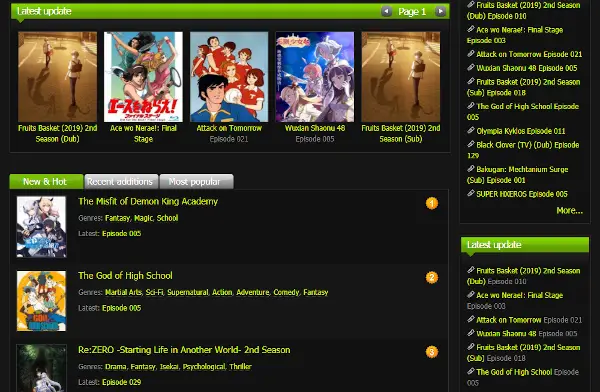Open the Ace wo Nerae! Final Stage poster

tap(143, 77)
